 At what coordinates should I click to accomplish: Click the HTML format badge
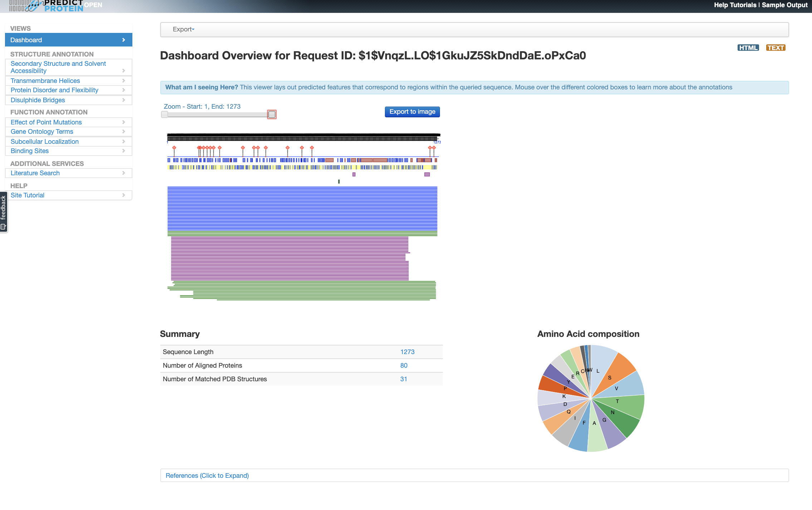coord(748,48)
